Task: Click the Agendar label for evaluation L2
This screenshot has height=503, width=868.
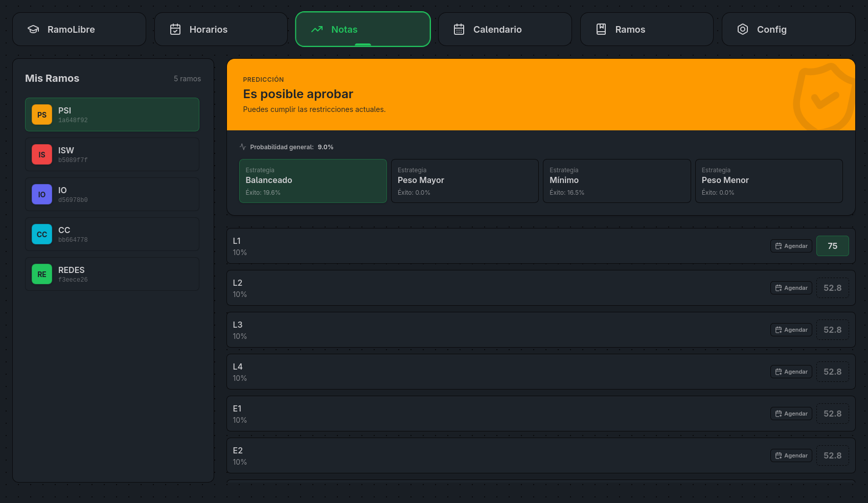Action: pos(796,288)
